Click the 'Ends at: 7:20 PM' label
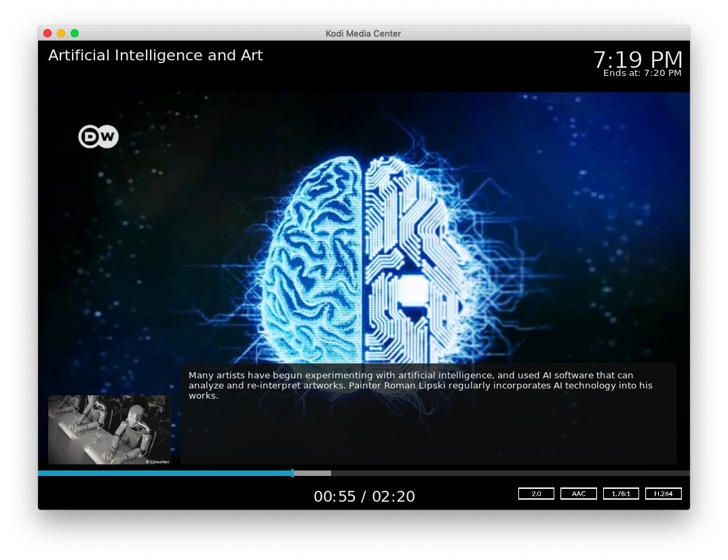This screenshot has width=728, height=560. coord(642,73)
